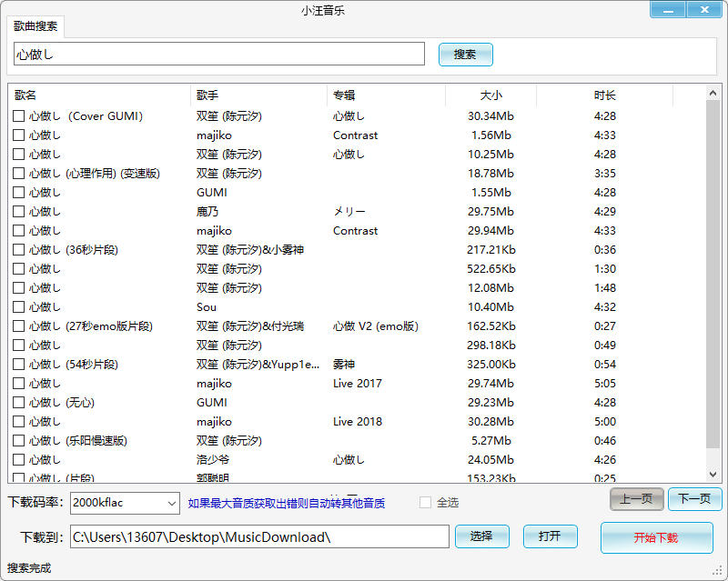This screenshot has height=581, width=728.
Task: Select album cell Live 2017
Action: coord(358,384)
